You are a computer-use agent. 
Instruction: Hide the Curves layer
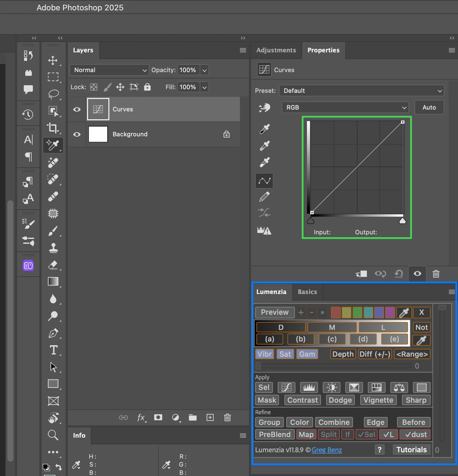pos(77,109)
